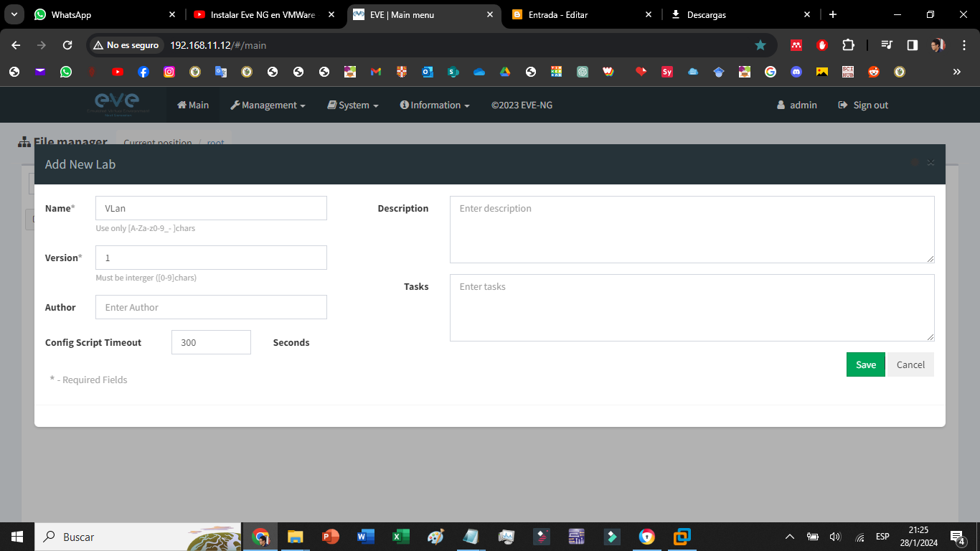Viewport: 980px width, 551px height.
Task: Click the bookmark star in address bar
Action: [x=760, y=45]
